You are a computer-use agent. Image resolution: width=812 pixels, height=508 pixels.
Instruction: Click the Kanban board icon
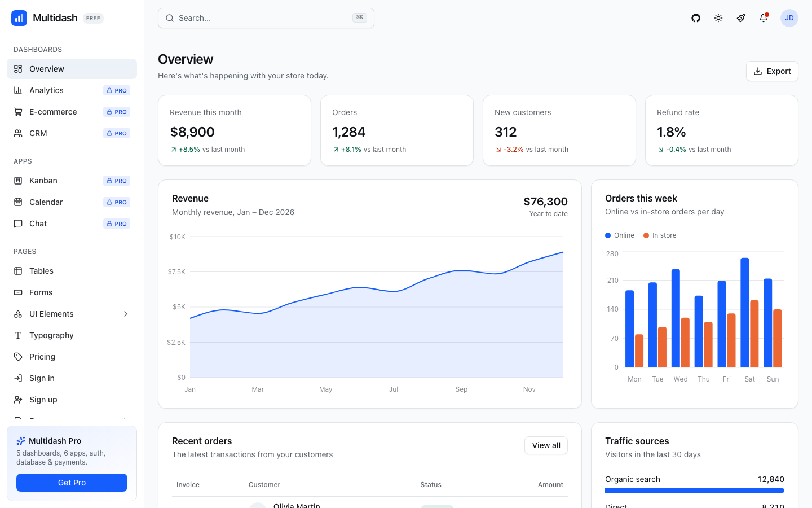click(x=18, y=181)
